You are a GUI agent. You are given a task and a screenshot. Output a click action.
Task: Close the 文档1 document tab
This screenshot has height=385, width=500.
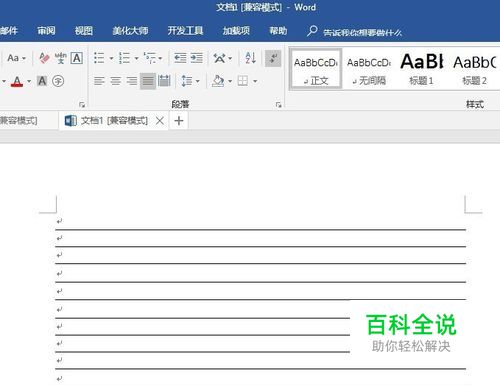160,121
